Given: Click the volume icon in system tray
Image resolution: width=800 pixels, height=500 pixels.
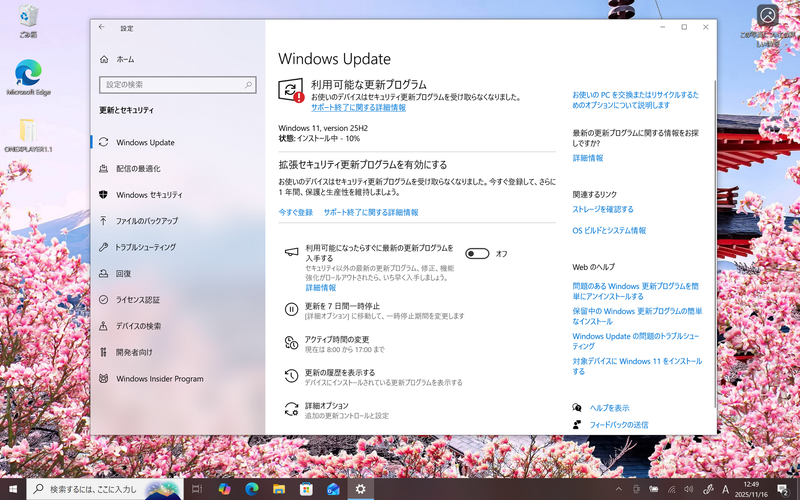Looking at the screenshot, I should [x=689, y=489].
